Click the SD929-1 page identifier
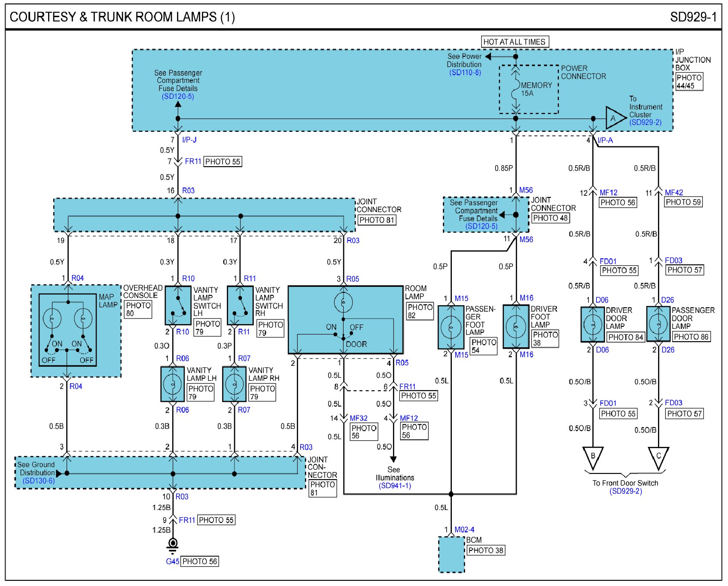 coord(693,17)
